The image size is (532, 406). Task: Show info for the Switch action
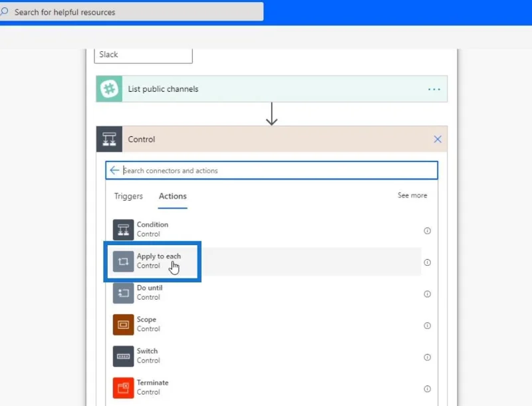427,357
